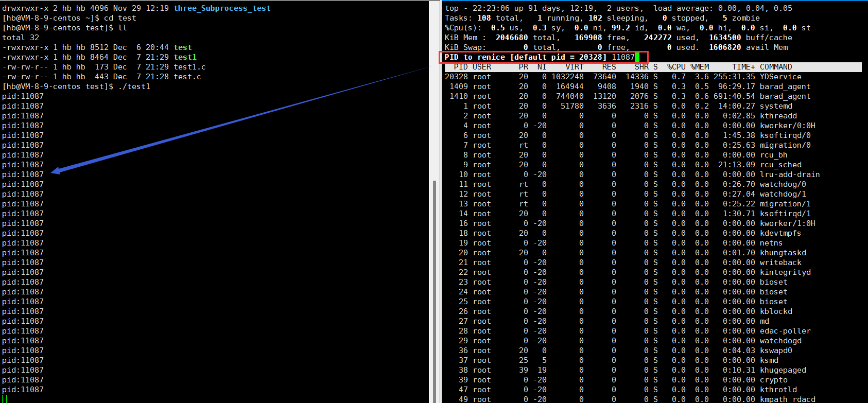The height and width of the screenshot is (403, 868).
Task: Select the crypto process row
Action: (653, 380)
